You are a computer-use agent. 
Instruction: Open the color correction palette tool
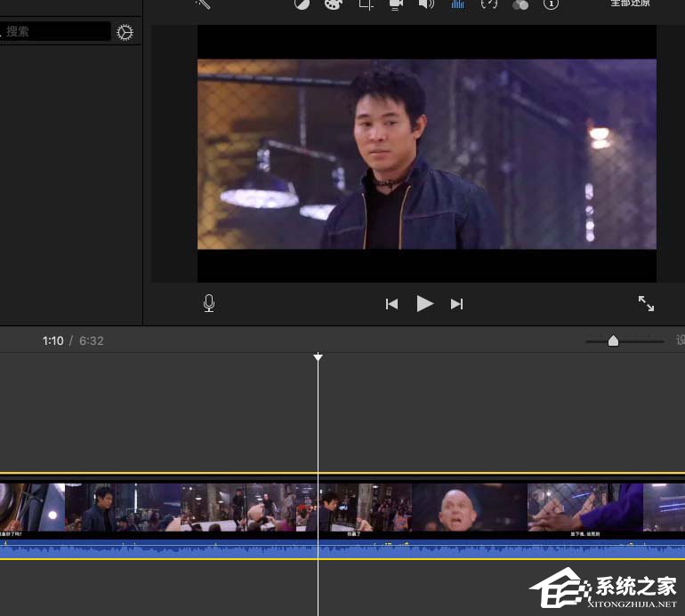(334, 4)
